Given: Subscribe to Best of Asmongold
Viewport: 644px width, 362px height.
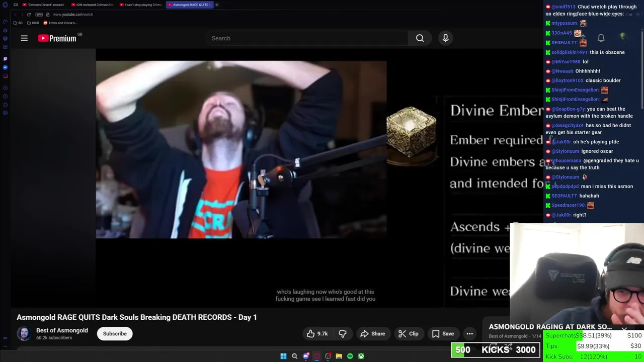Looking at the screenshot, I should point(115,334).
